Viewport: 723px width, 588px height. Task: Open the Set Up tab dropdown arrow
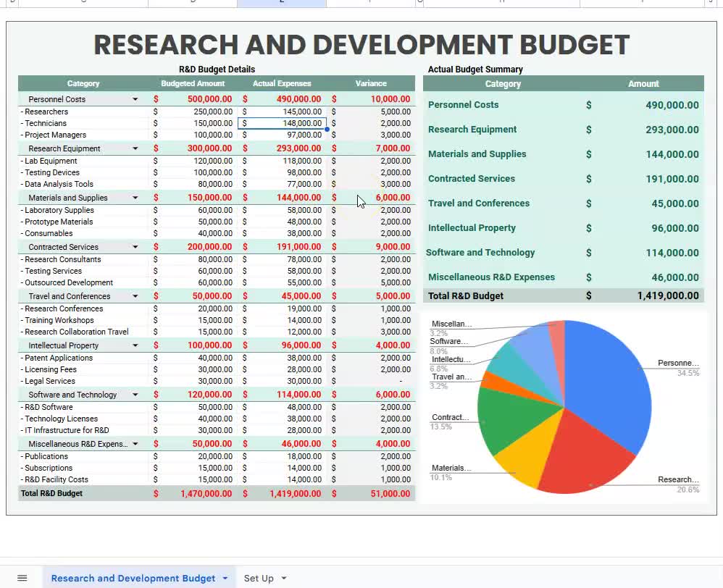283,578
